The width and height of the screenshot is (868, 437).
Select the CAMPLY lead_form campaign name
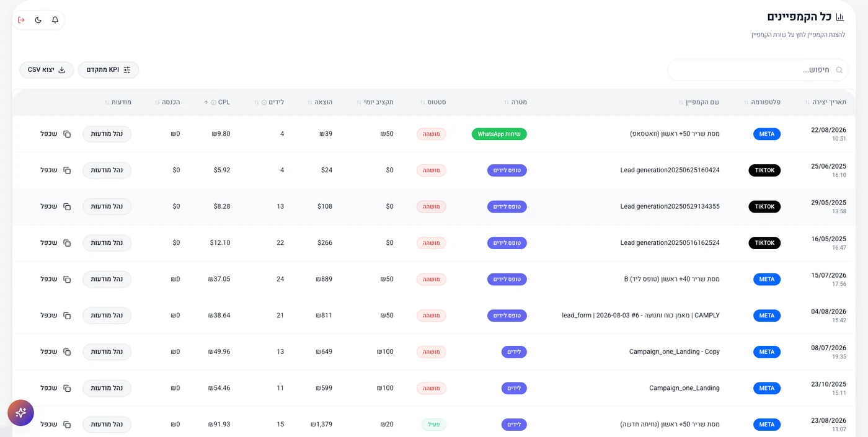click(x=641, y=316)
